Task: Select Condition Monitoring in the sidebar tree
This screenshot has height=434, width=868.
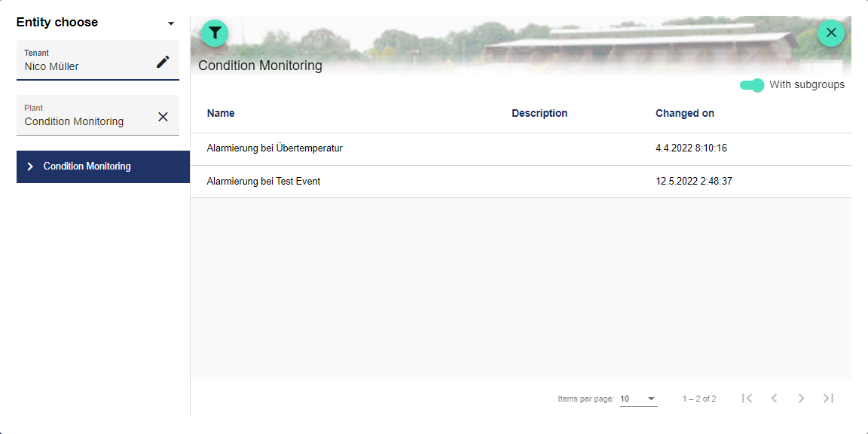Action: point(87,167)
